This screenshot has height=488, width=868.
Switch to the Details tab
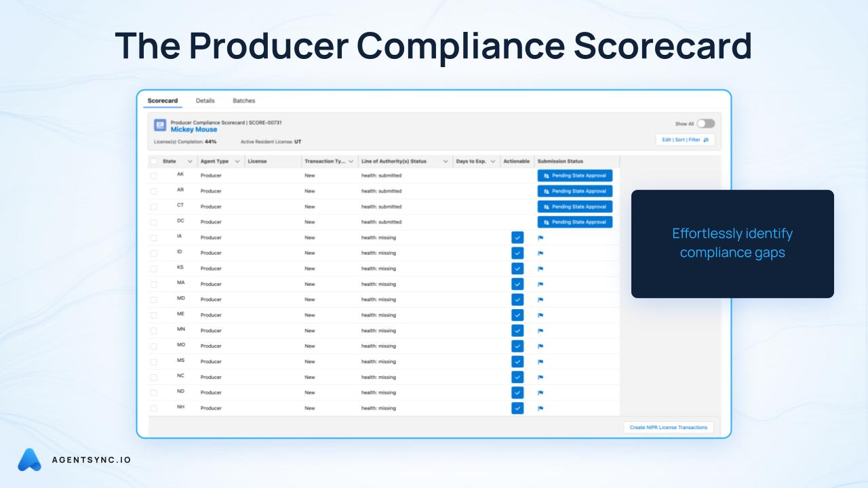tap(205, 100)
